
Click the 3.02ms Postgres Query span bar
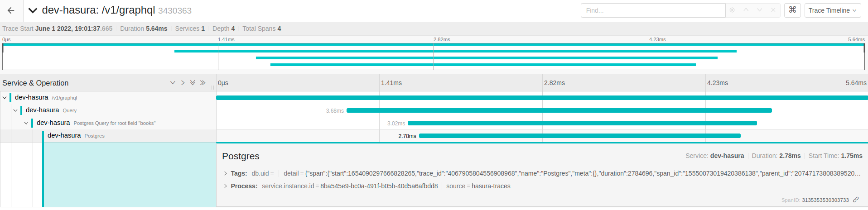[x=582, y=123]
